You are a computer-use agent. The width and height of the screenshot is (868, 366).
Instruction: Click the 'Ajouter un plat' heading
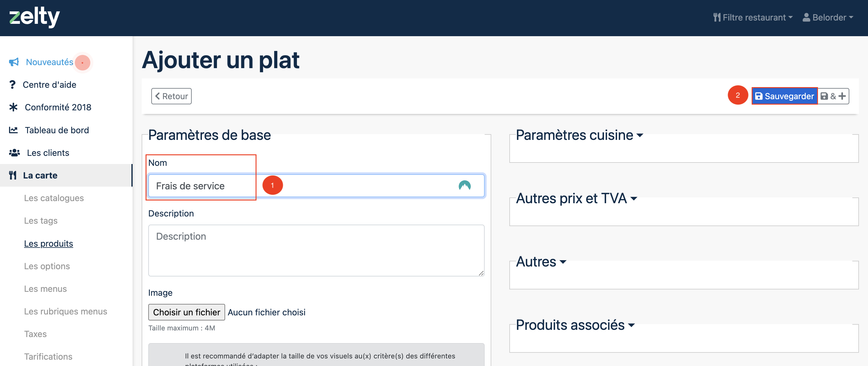coord(221,60)
